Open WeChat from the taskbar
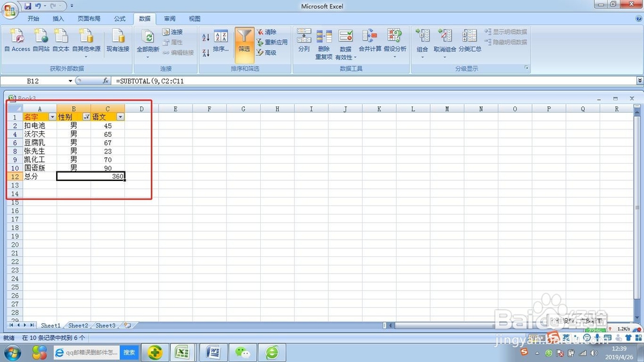The width and height of the screenshot is (644, 362). coord(242,352)
